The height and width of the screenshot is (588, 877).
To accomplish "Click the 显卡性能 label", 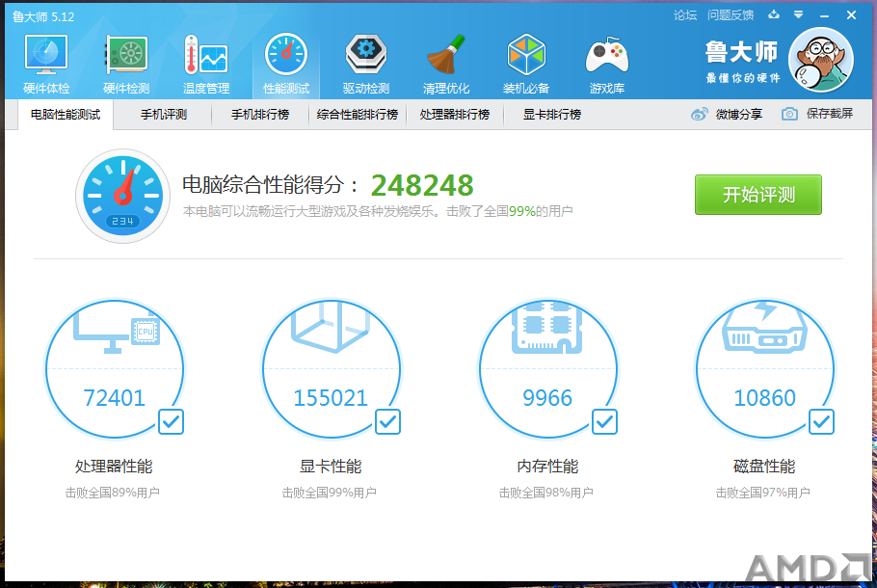I will coord(331,466).
